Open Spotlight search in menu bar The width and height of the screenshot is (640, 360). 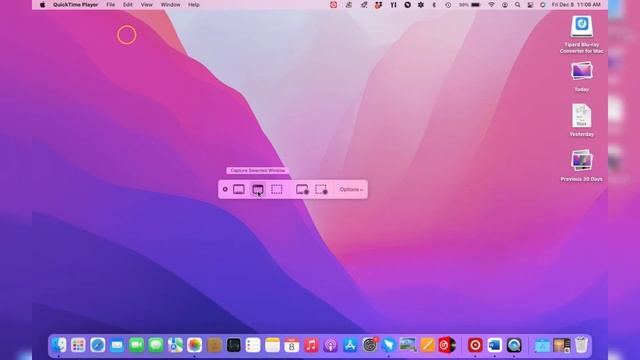tap(518, 5)
